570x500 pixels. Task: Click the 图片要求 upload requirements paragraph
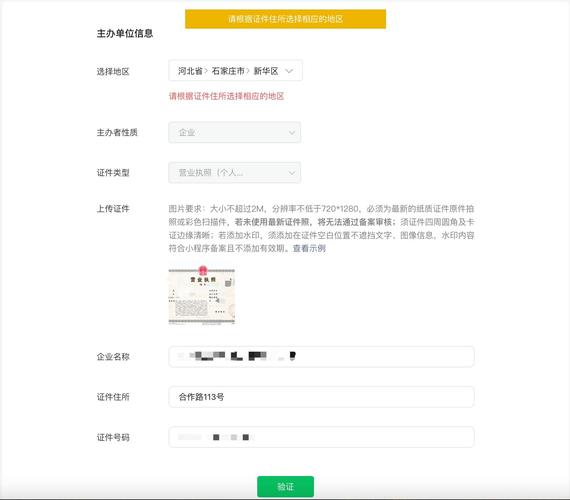321,228
